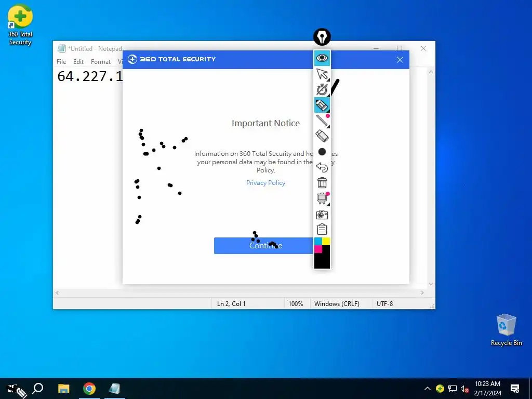The height and width of the screenshot is (399, 532).
Task: Open the Privacy Policy link
Action: click(265, 182)
